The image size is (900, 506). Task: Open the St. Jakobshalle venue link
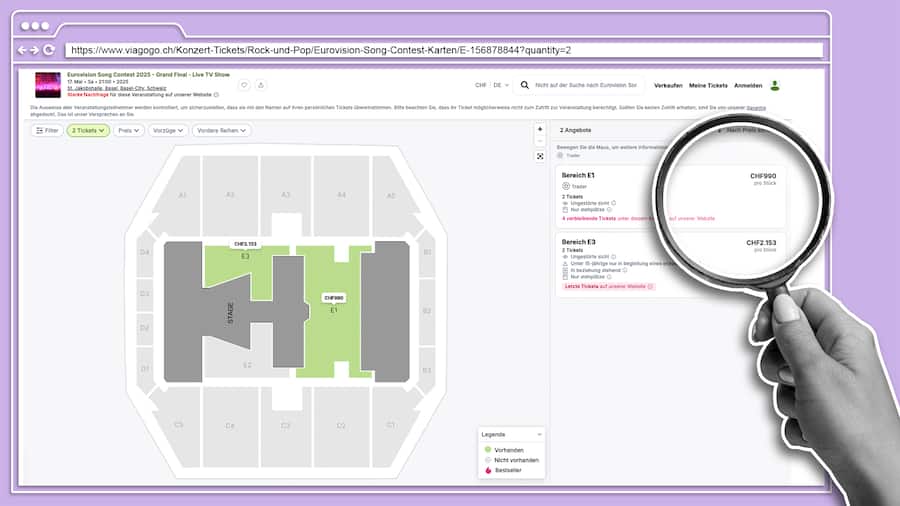point(117,88)
